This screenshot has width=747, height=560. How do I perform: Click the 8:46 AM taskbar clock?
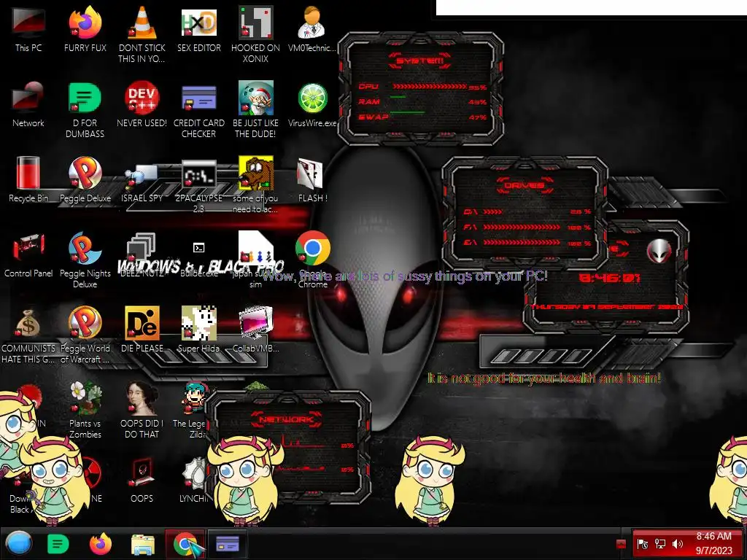713,543
